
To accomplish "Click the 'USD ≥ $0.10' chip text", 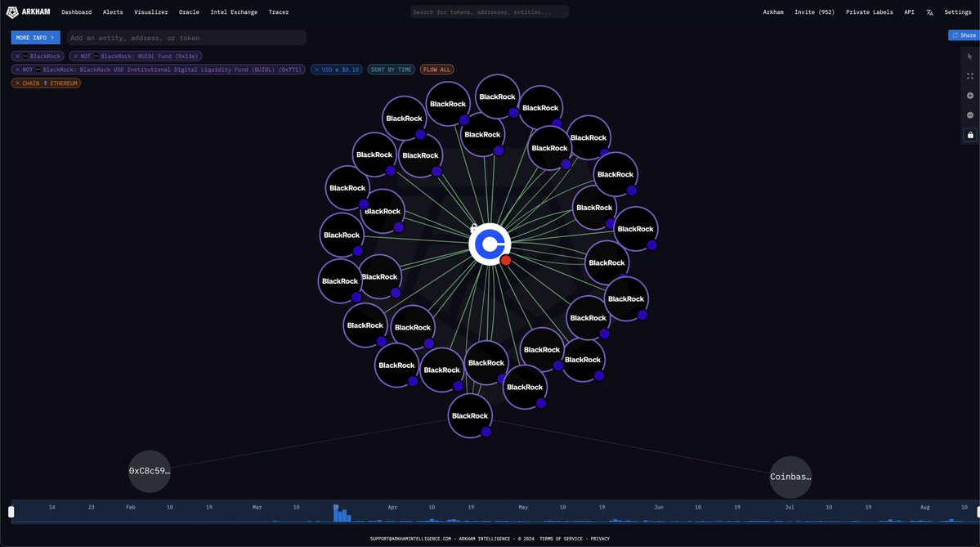I will coord(341,70).
